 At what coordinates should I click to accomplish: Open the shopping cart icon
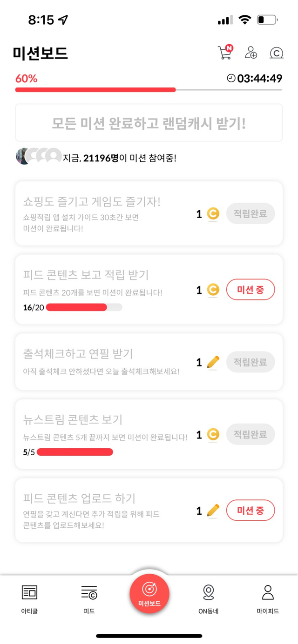pyautogui.click(x=224, y=53)
